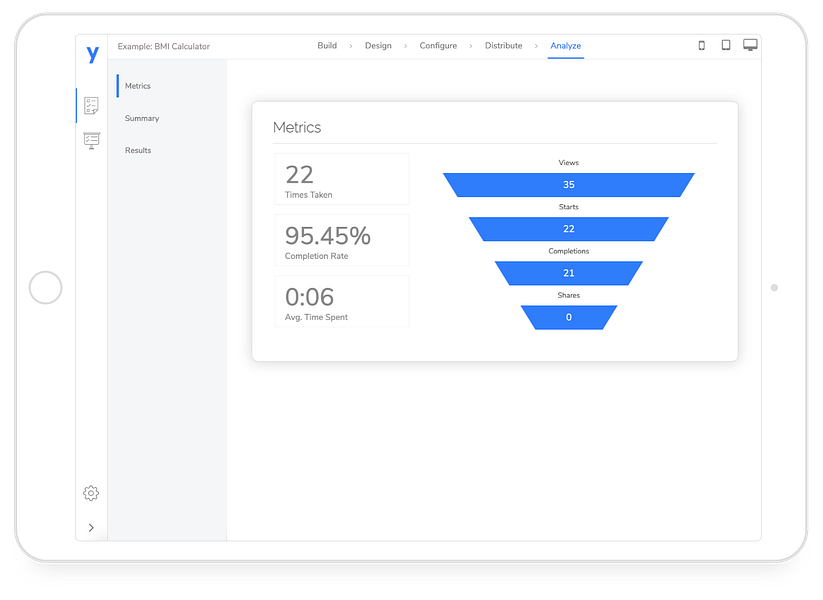Click the 'Shares' funnel label
This screenshot has height=600, width=823.
point(568,295)
